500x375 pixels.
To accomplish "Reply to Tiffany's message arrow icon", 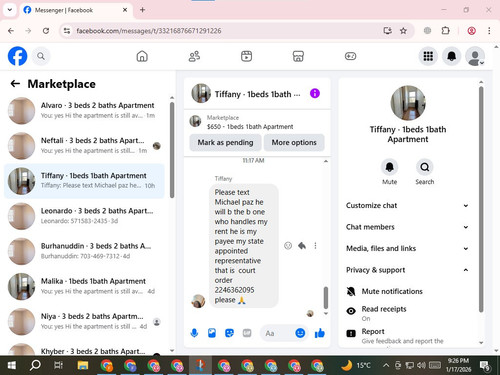I will [x=302, y=246].
